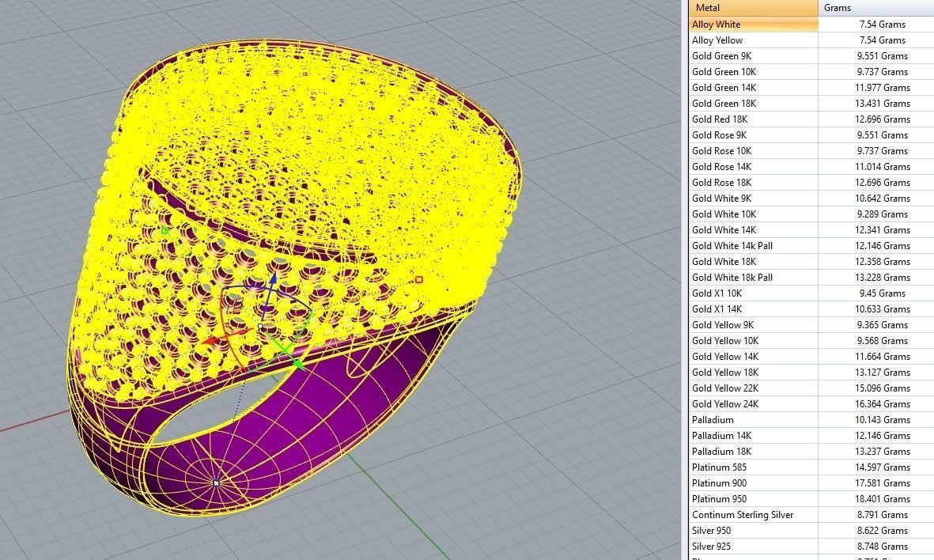Viewport: 934px width, 560px height.
Task: Sort table by the Grams column header
Action: tap(876, 8)
